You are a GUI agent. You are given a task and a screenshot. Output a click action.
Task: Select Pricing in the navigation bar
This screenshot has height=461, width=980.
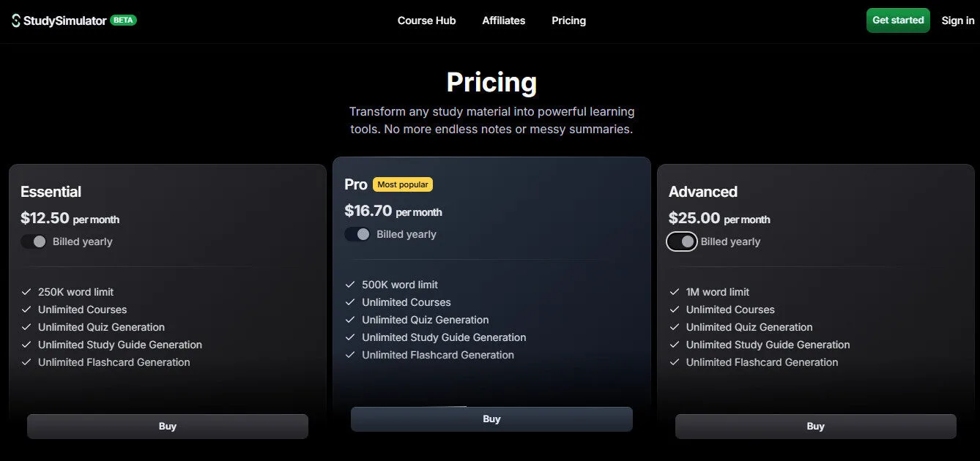pyautogui.click(x=568, y=20)
